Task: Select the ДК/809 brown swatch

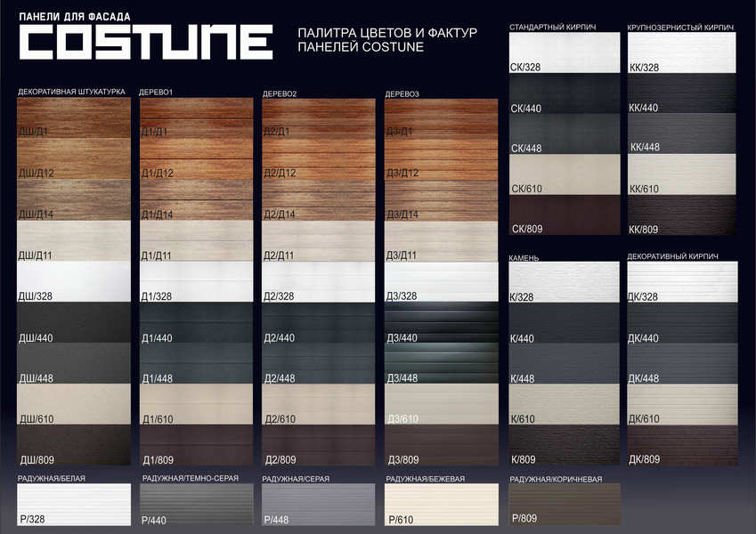Action: [x=682, y=445]
